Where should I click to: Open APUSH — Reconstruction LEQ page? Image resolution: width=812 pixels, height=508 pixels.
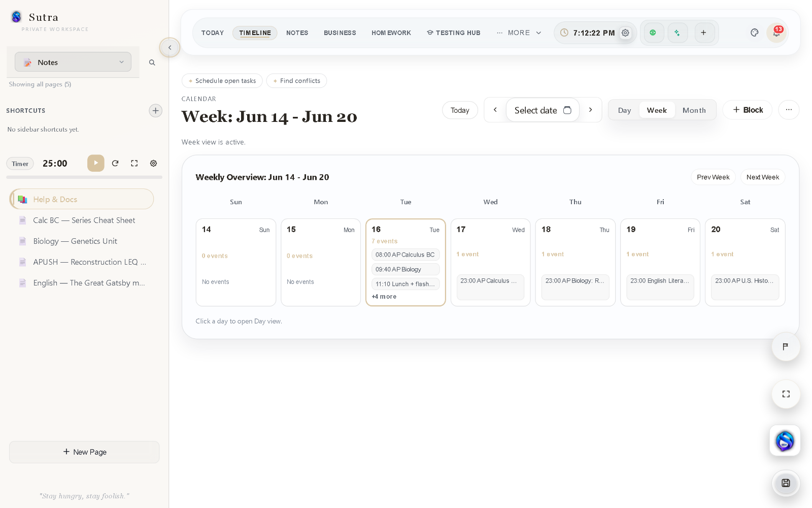click(89, 262)
